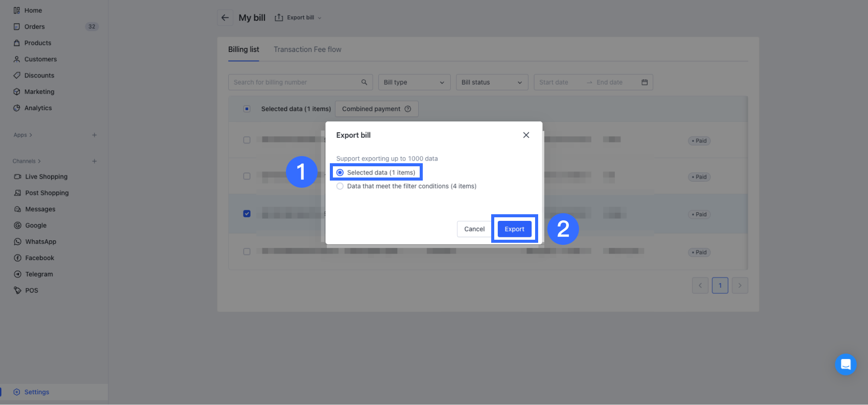Uncheck the selected third billing row checkbox

[247, 214]
